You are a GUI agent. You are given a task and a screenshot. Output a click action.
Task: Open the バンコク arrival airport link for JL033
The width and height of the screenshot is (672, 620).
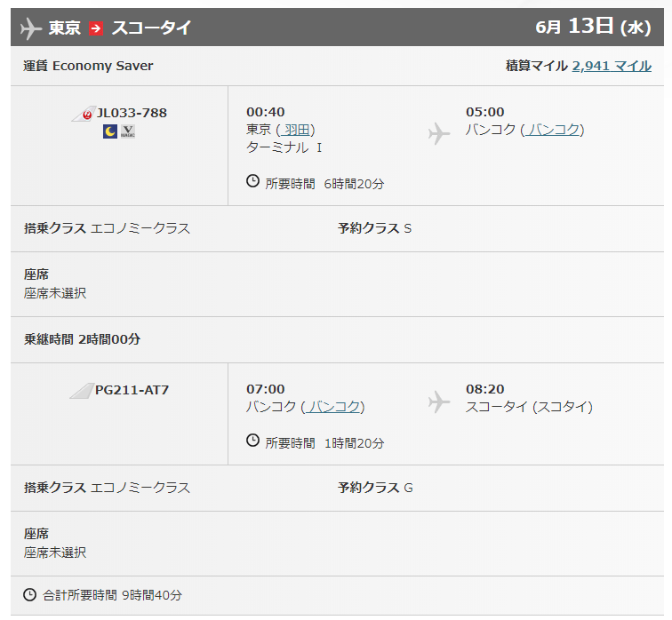(553, 130)
